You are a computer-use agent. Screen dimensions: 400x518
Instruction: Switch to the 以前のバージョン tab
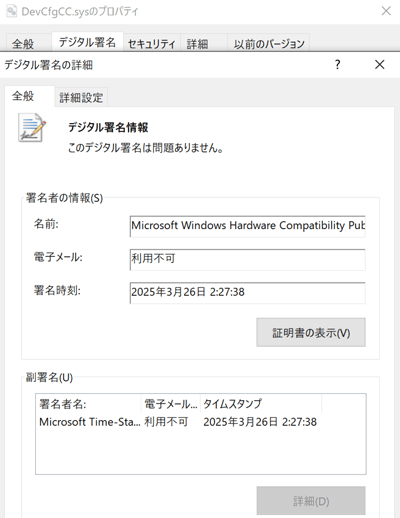coord(269,44)
